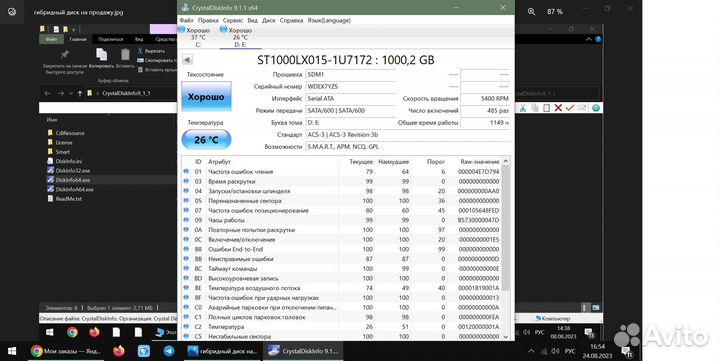Click the Windows Start button on the outer taskbar

(12, 351)
